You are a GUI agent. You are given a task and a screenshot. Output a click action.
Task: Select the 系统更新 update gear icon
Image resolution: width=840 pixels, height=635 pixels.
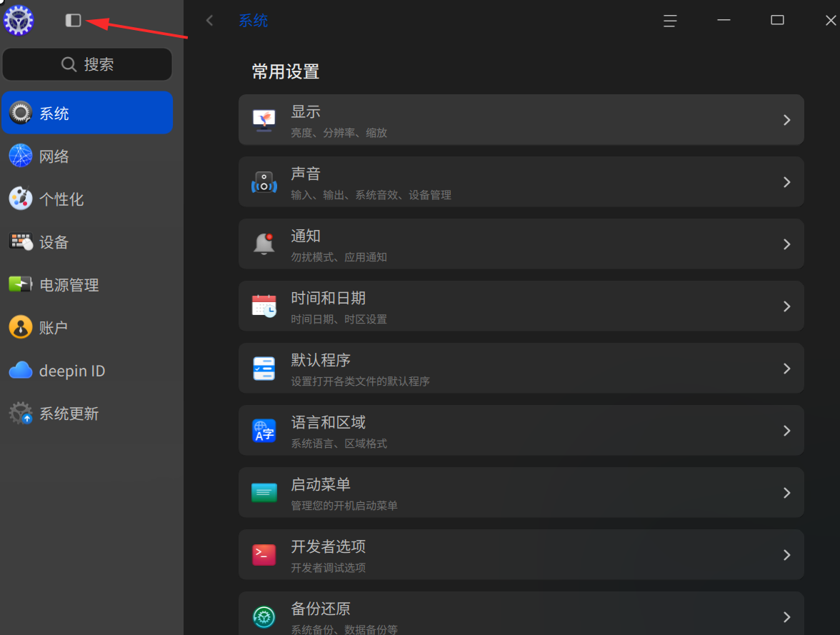pyautogui.click(x=21, y=413)
